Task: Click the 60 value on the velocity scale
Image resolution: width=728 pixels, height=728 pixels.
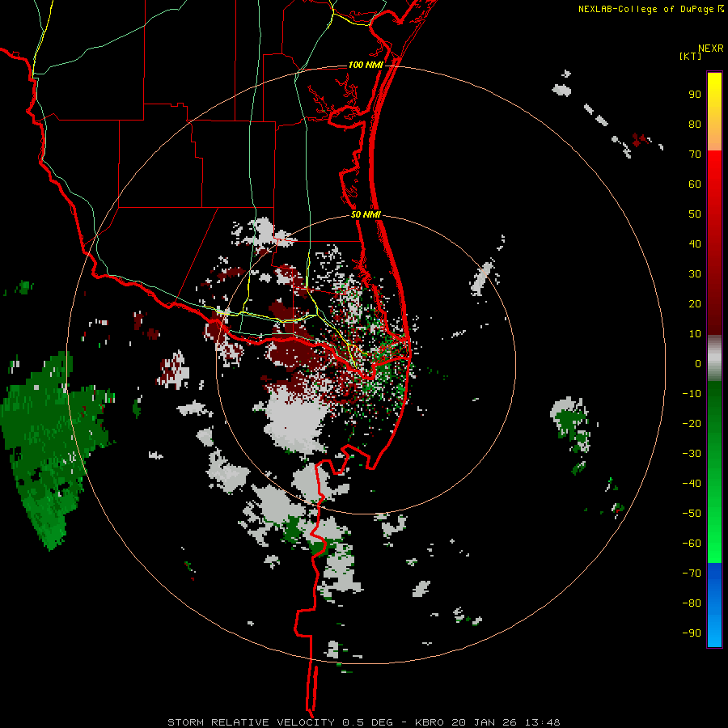Action: (695, 184)
